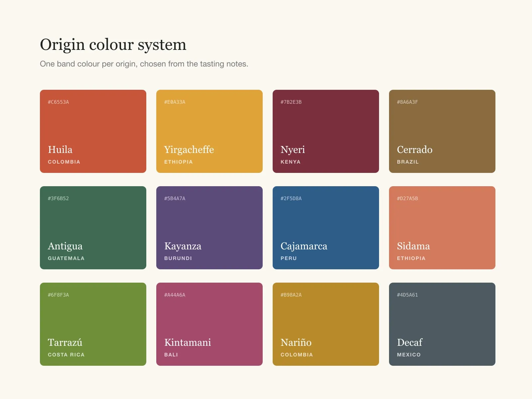Click the hex code #C6553A
The width and height of the screenshot is (532, 399).
pyautogui.click(x=59, y=102)
